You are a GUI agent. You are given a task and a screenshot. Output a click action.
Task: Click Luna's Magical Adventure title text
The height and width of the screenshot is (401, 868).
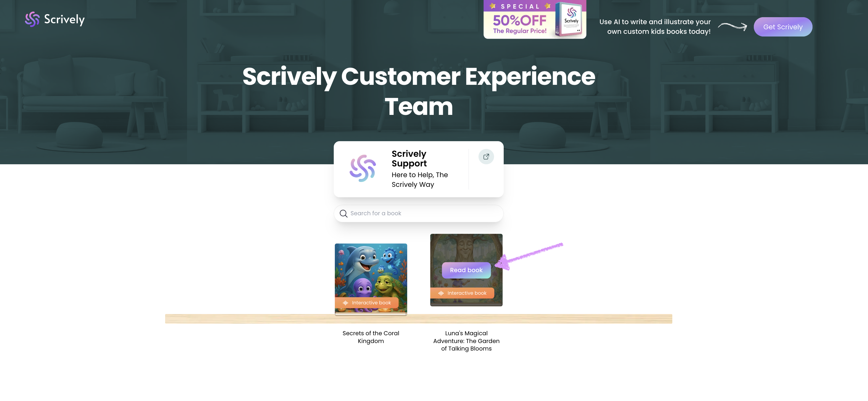pos(466,341)
